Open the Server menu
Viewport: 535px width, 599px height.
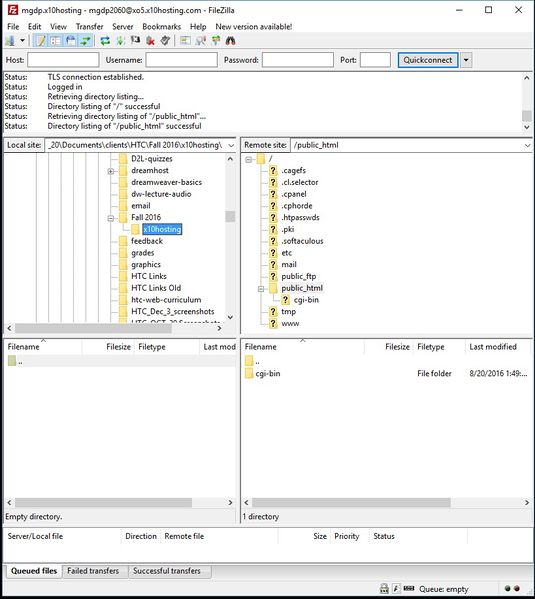pyautogui.click(x=123, y=27)
